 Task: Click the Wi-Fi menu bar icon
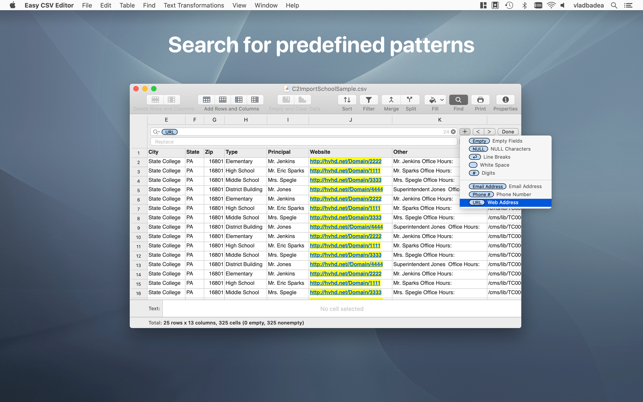click(551, 5)
